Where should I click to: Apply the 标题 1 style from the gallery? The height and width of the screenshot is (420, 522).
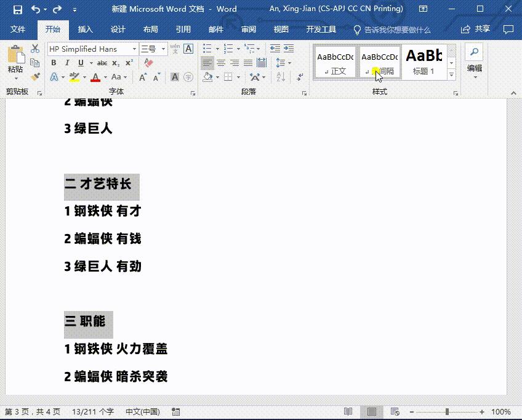point(425,60)
